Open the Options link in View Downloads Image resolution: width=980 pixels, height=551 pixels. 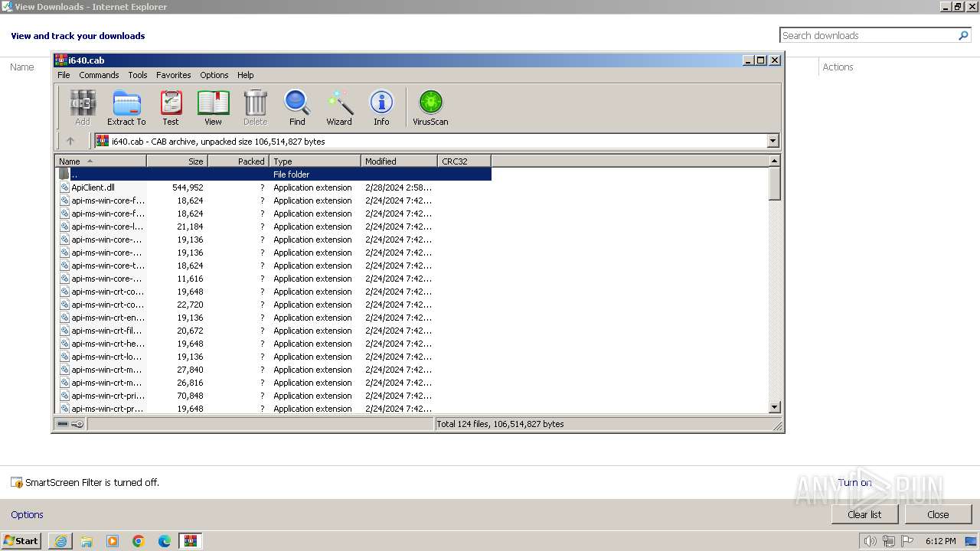(27, 515)
